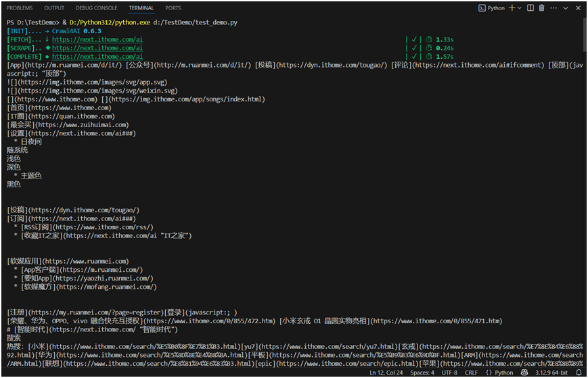
Task: Collapse panel with the chevron down icon
Action: [x=566, y=8]
